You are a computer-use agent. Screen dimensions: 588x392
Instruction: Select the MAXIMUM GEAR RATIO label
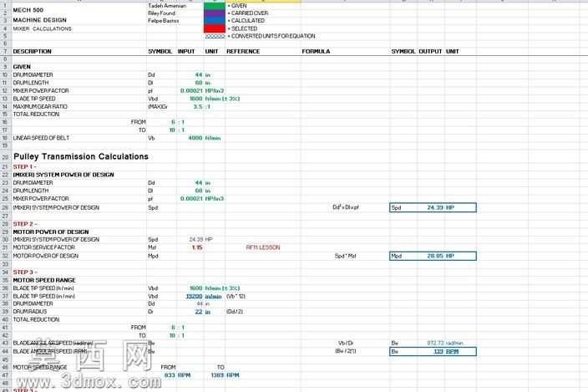pos(40,106)
